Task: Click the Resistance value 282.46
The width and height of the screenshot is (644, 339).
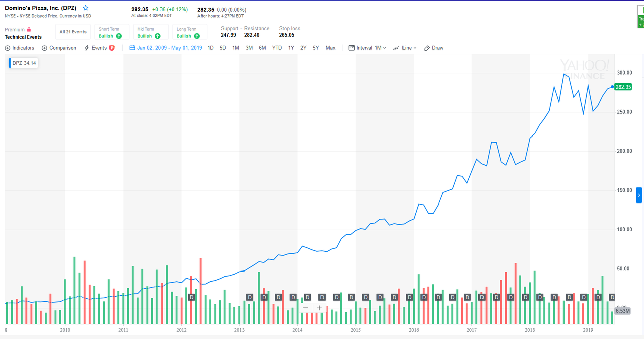Action: [x=252, y=35]
